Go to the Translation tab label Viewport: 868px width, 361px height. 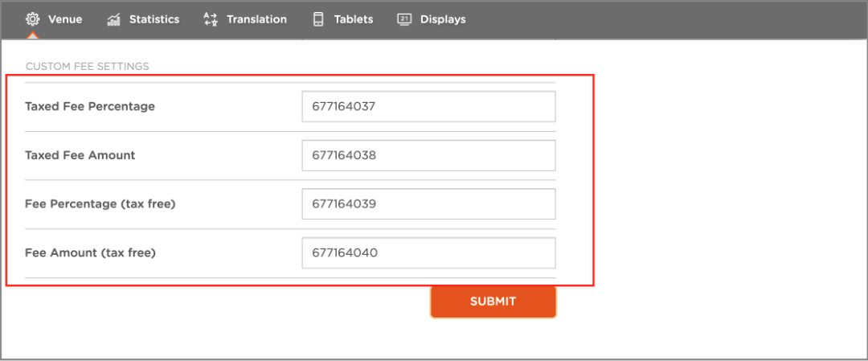257,19
